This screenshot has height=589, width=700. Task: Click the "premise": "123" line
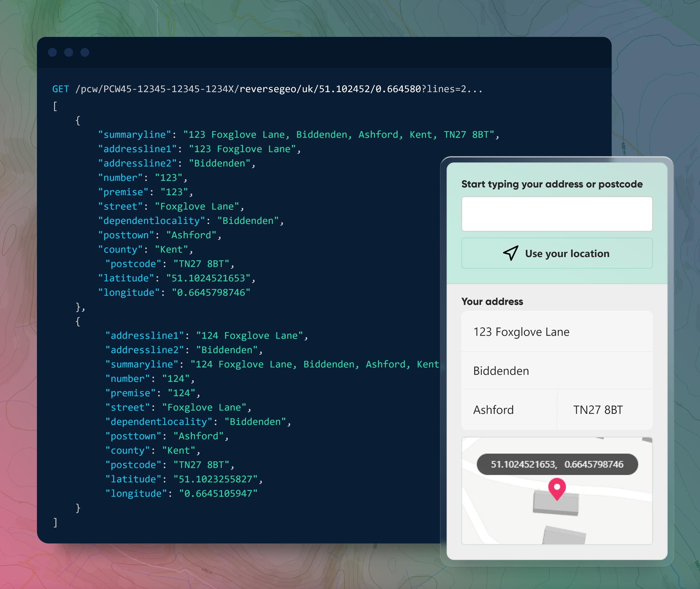[x=146, y=192]
